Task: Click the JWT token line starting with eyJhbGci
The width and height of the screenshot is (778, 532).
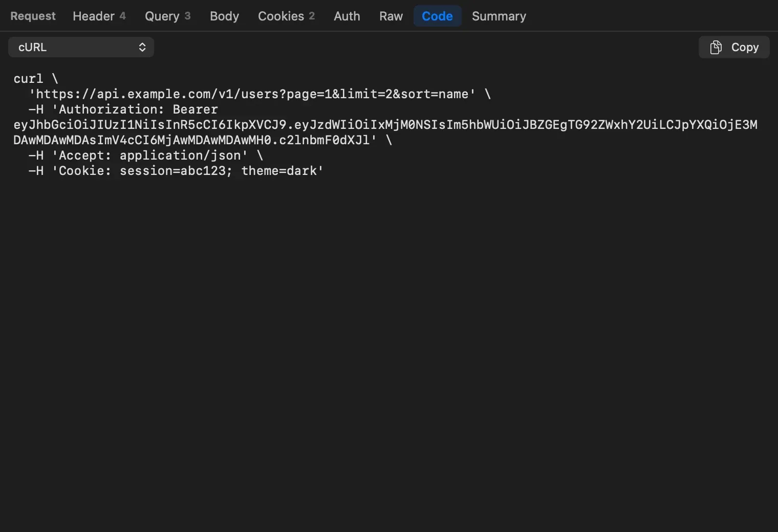Action: [385, 125]
